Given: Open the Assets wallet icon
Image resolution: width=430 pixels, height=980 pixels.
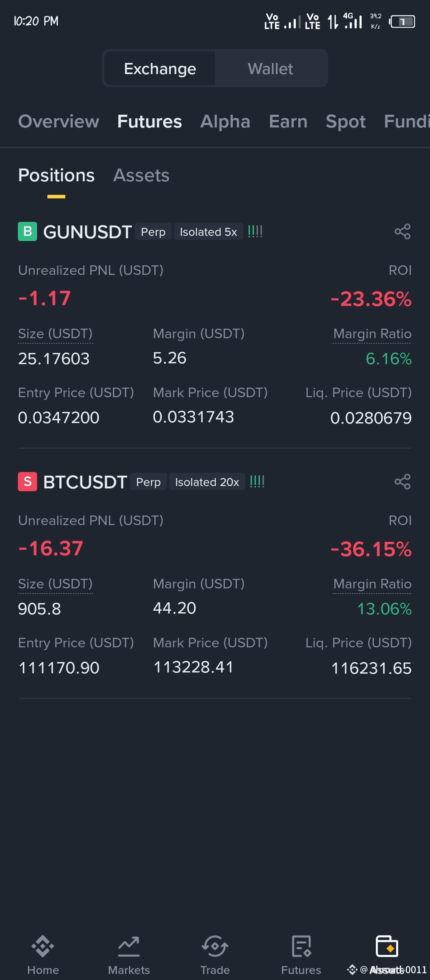Looking at the screenshot, I should pos(387,946).
